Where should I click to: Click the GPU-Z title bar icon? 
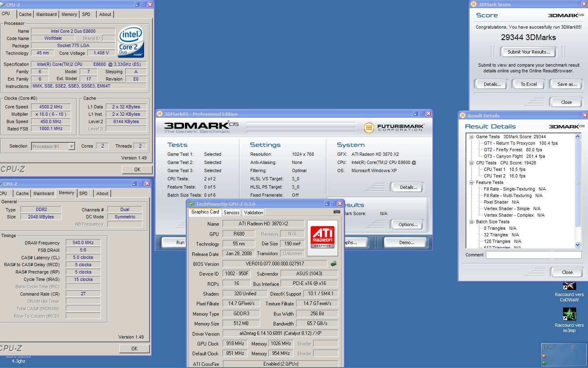point(191,204)
